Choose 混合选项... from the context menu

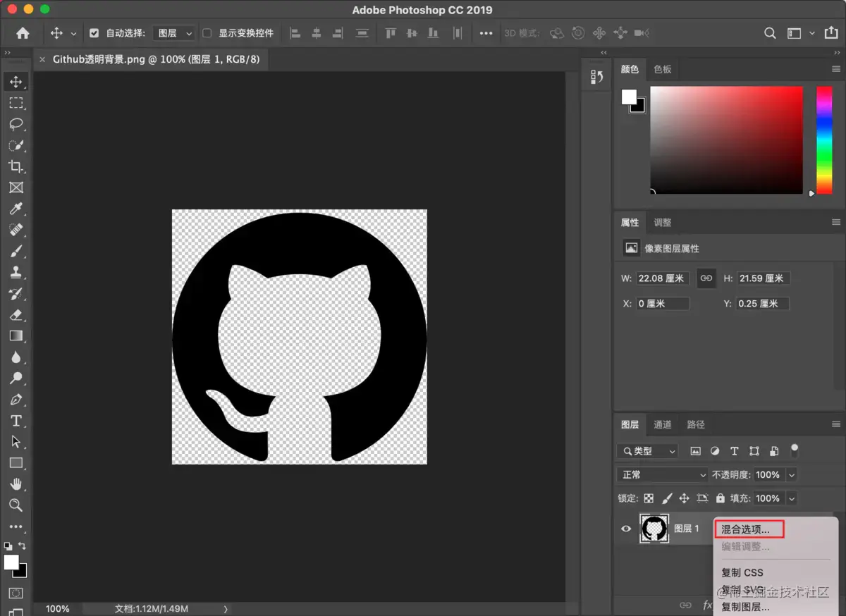coord(745,529)
